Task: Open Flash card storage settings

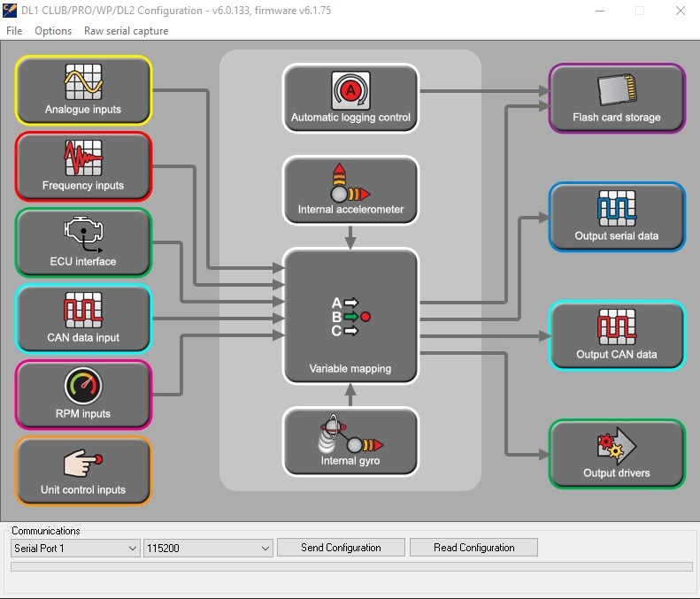Action: tap(617, 98)
